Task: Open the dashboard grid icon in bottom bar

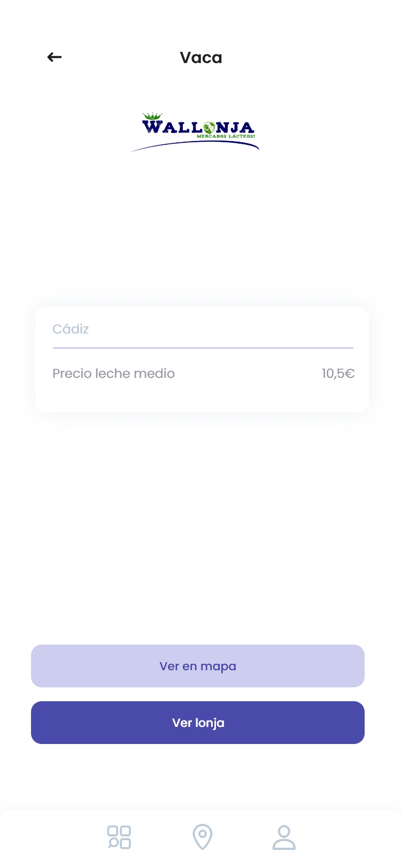Action: click(119, 837)
